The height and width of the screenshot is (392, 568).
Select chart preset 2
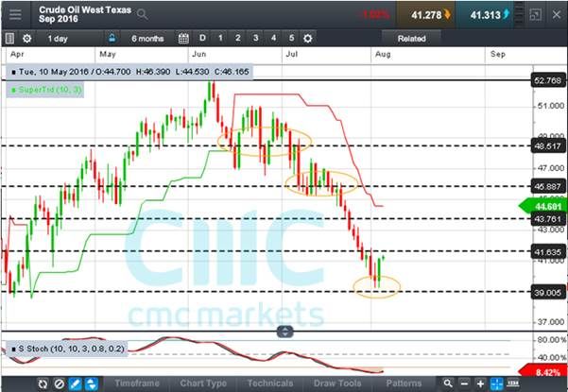(x=237, y=38)
